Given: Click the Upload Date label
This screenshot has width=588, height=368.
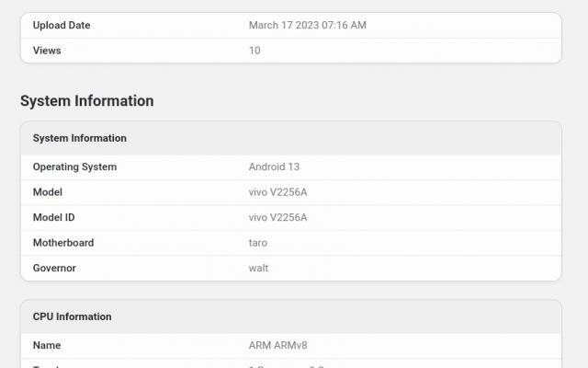Looking at the screenshot, I should 62,25.
